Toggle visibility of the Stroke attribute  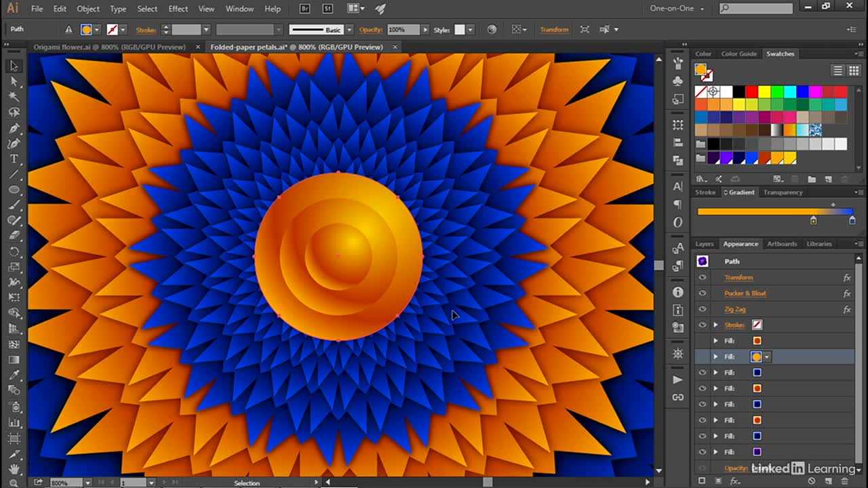[x=703, y=325]
